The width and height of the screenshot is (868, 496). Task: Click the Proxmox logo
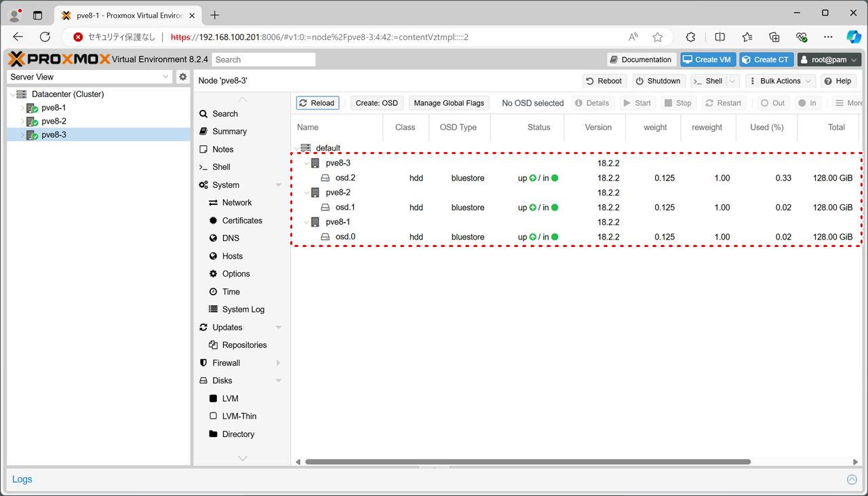[59, 60]
